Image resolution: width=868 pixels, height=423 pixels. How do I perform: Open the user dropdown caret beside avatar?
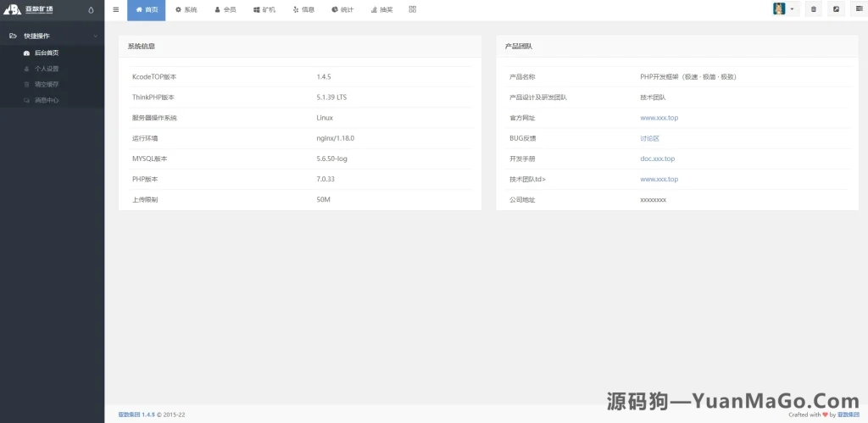(x=793, y=9)
